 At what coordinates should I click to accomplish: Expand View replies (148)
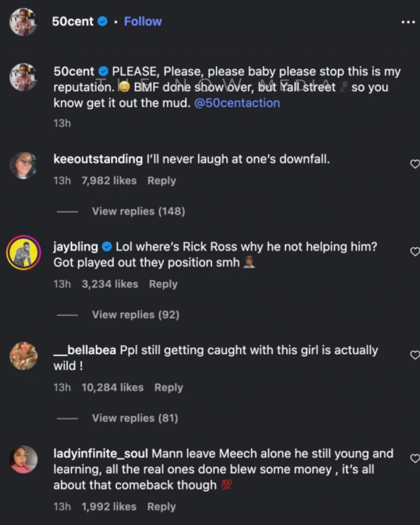tap(138, 211)
